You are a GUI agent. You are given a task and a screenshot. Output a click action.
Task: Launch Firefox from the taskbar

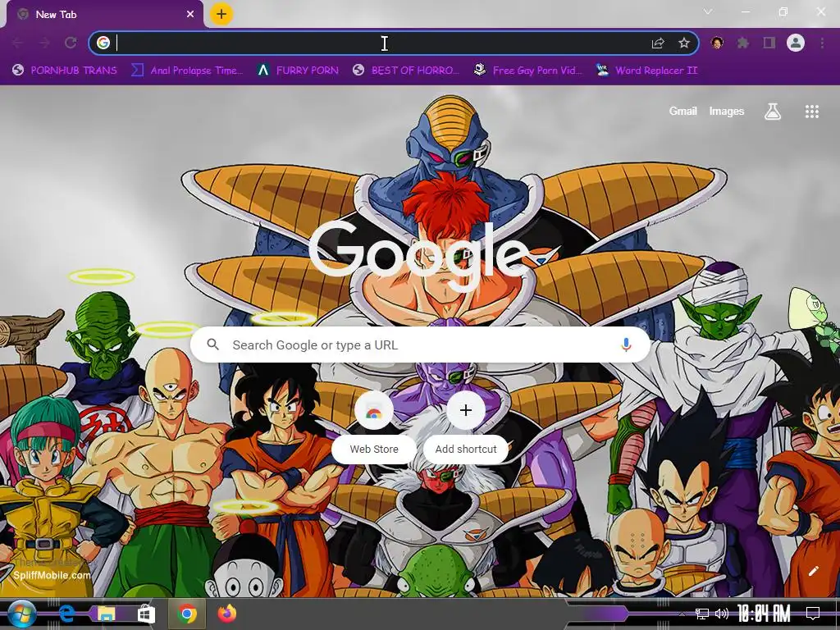point(227,614)
